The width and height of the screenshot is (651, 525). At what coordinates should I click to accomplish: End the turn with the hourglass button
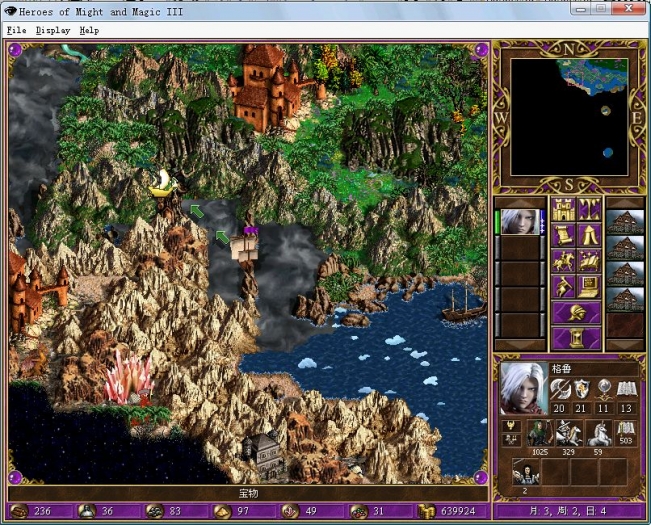(576, 338)
